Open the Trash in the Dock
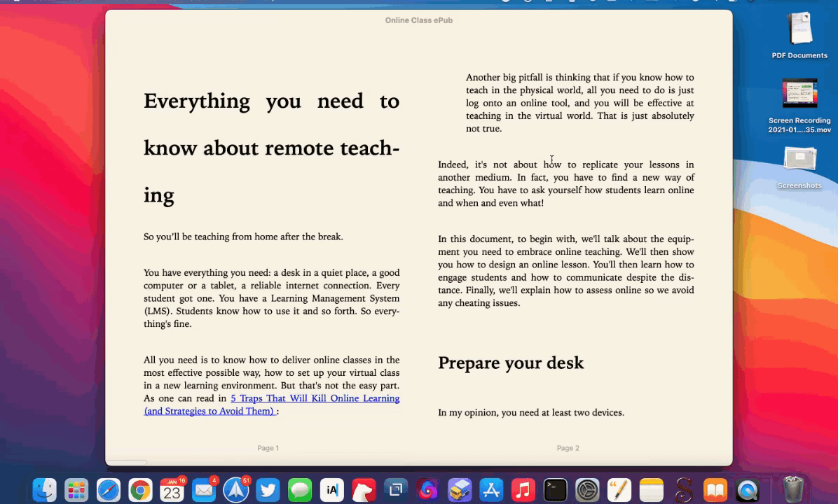This screenshot has height=504, width=838. pos(793,491)
